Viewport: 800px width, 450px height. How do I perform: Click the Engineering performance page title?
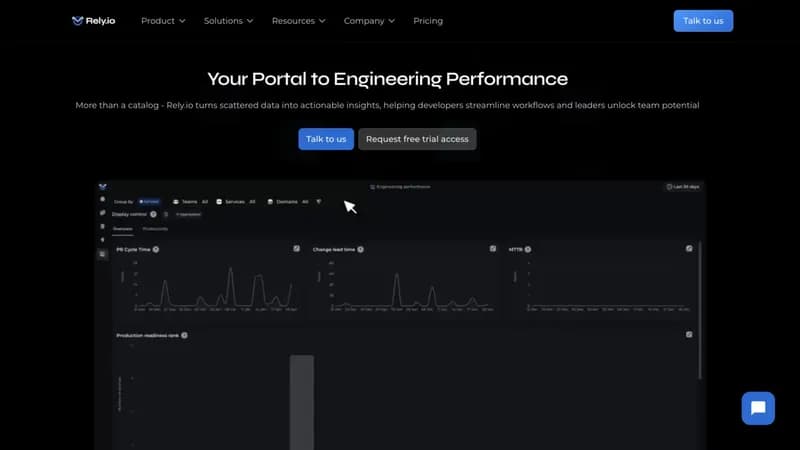click(401, 187)
